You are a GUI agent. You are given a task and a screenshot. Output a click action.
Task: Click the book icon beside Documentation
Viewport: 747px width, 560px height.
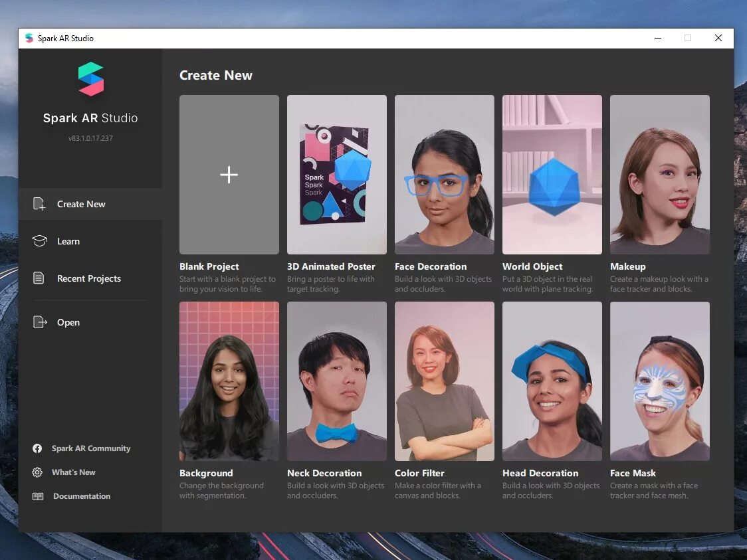coord(38,496)
